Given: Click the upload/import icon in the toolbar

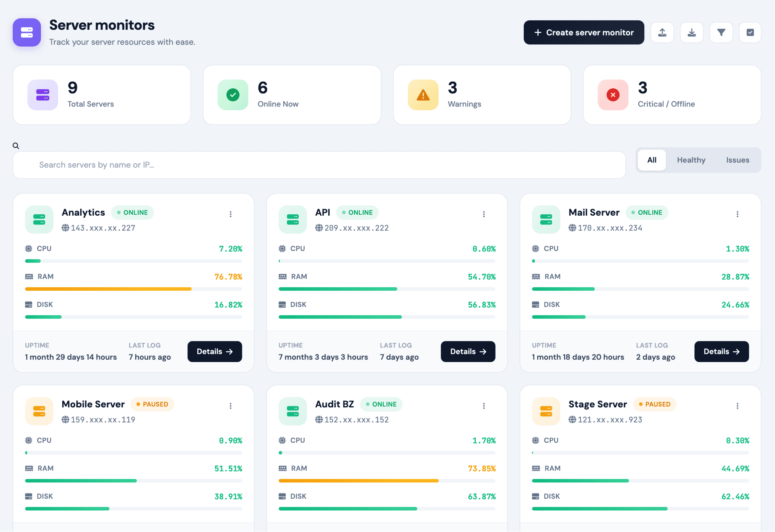Looking at the screenshot, I should pyautogui.click(x=662, y=32).
